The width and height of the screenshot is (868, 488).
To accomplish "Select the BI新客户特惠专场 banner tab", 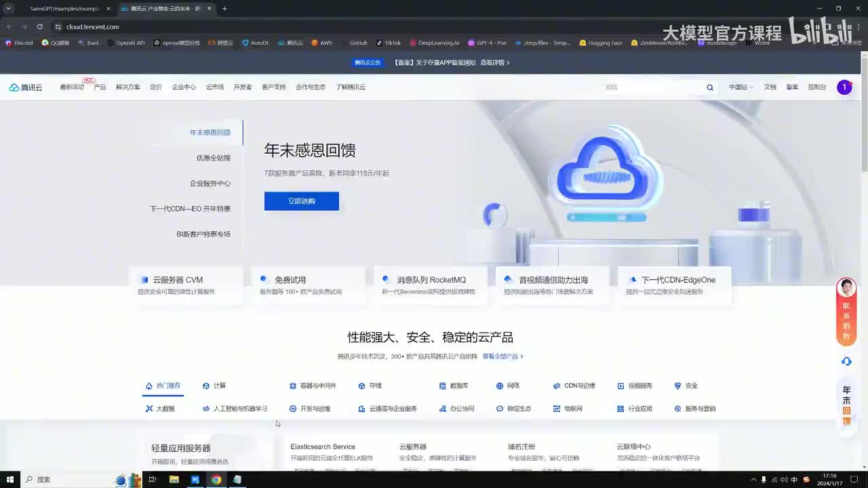I will tap(203, 235).
